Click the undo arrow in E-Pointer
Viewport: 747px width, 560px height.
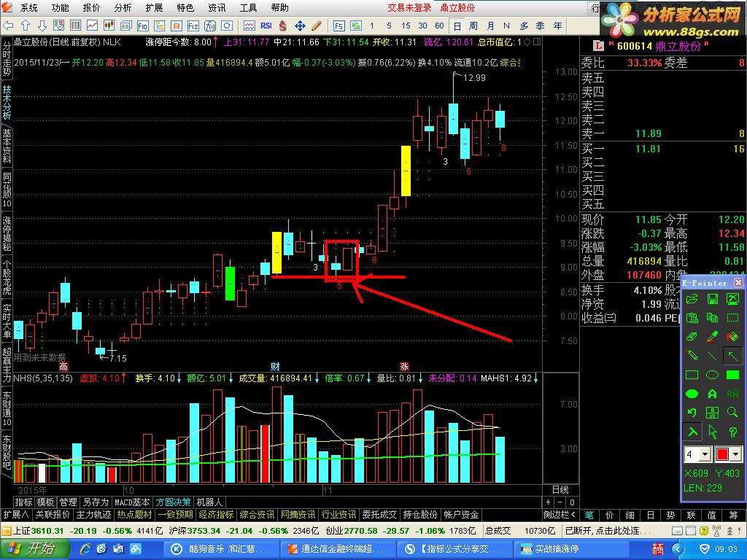coord(692,413)
